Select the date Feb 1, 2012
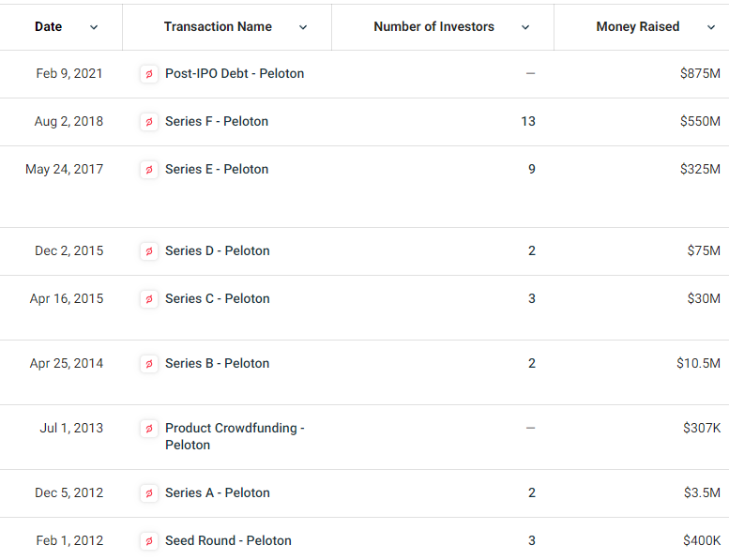 [69, 541]
